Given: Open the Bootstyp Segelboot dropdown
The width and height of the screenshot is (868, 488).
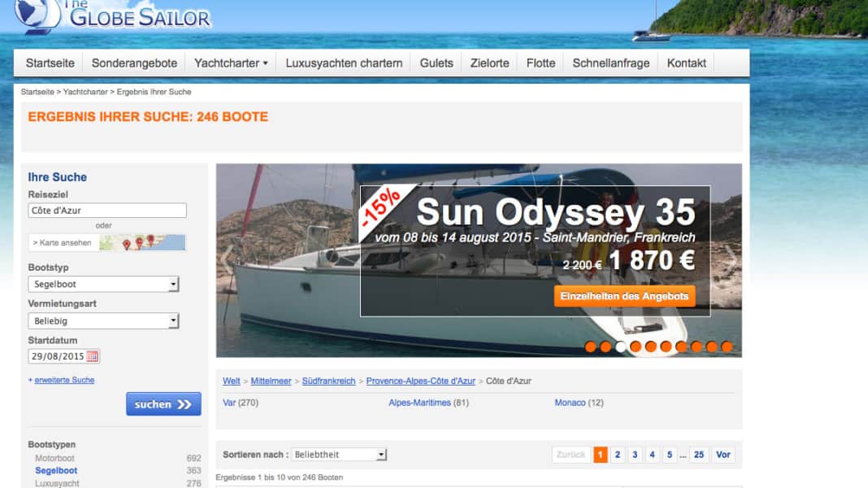Looking at the screenshot, I should tap(103, 284).
